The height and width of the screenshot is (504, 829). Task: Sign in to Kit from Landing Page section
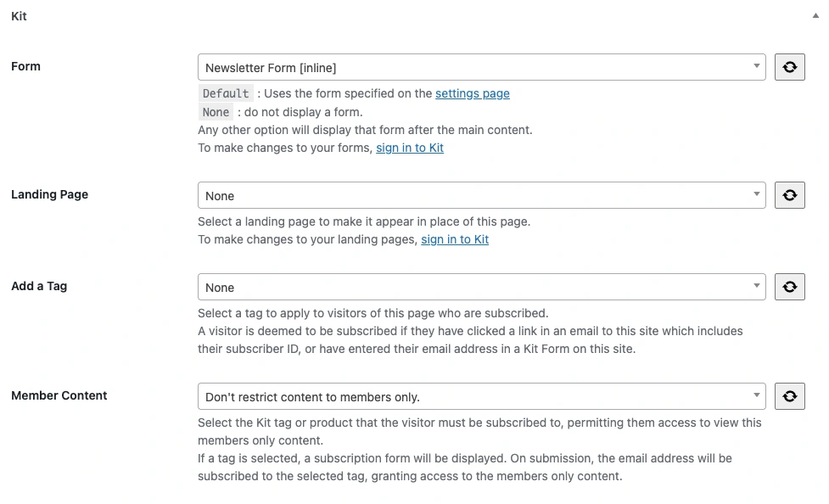[x=455, y=239]
